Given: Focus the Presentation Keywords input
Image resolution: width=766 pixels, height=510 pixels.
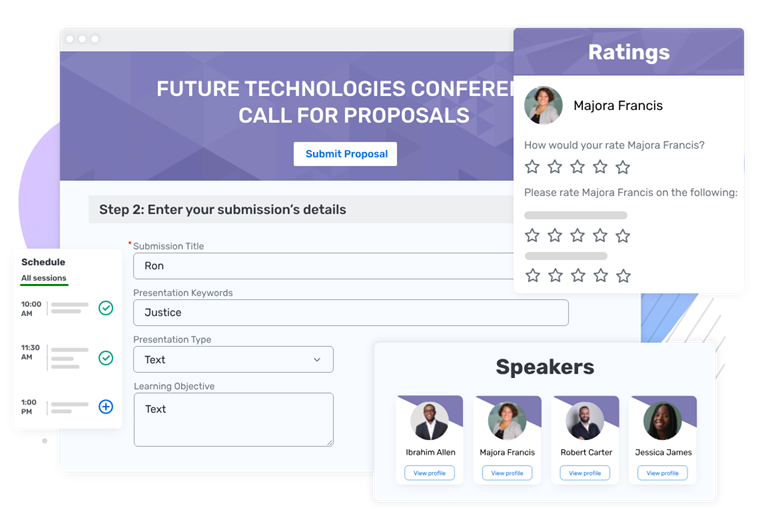Looking at the screenshot, I should coord(350,313).
